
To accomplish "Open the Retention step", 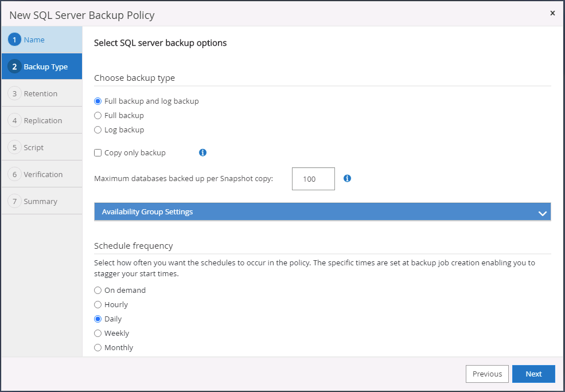I will coord(40,94).
